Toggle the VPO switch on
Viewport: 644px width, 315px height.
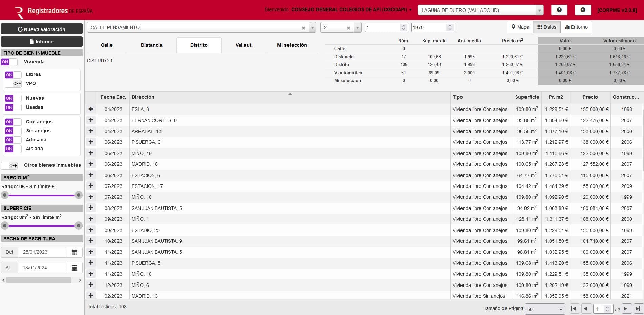13,83
